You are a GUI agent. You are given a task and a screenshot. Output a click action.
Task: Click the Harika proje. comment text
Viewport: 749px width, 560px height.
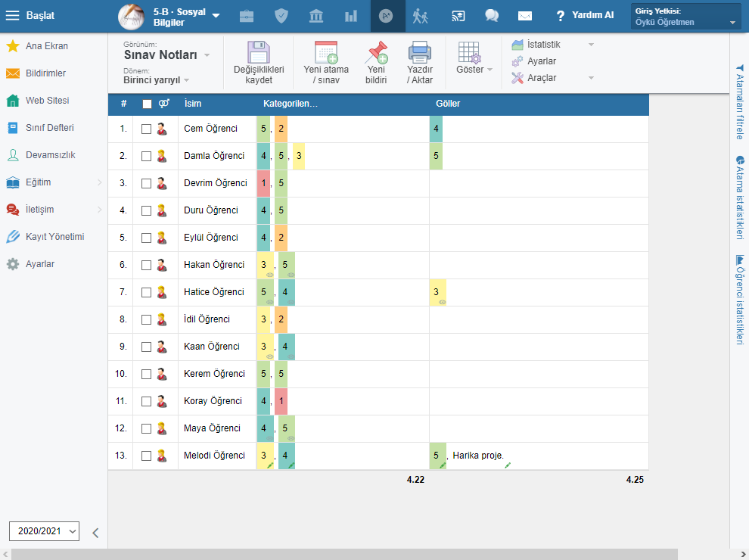click(478, 456)
